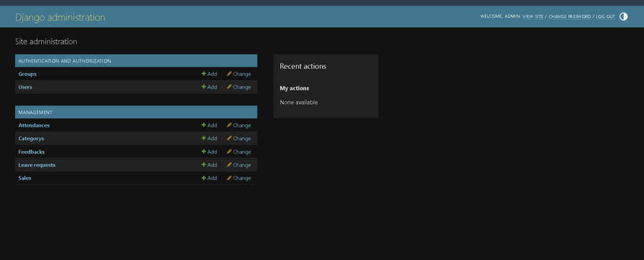The width and height of the screenshot is (644, 260).
Task: Add a new Group
Action: coord(209,74)
